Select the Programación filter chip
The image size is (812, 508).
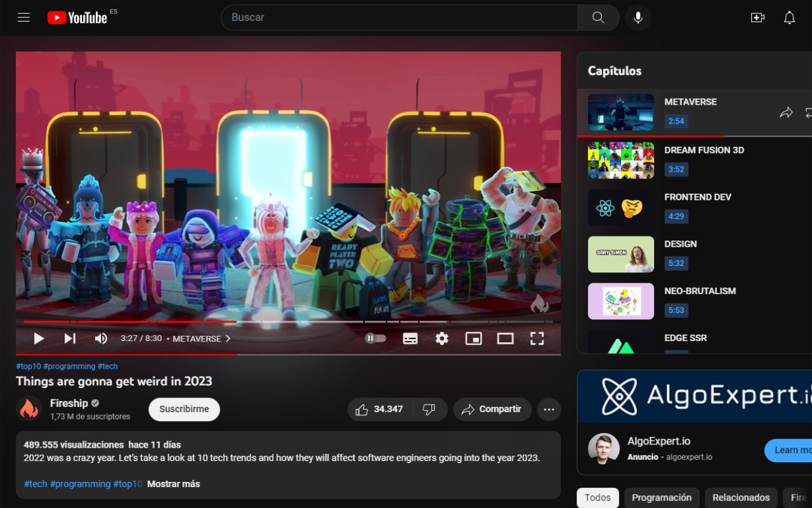coord(662,498)
